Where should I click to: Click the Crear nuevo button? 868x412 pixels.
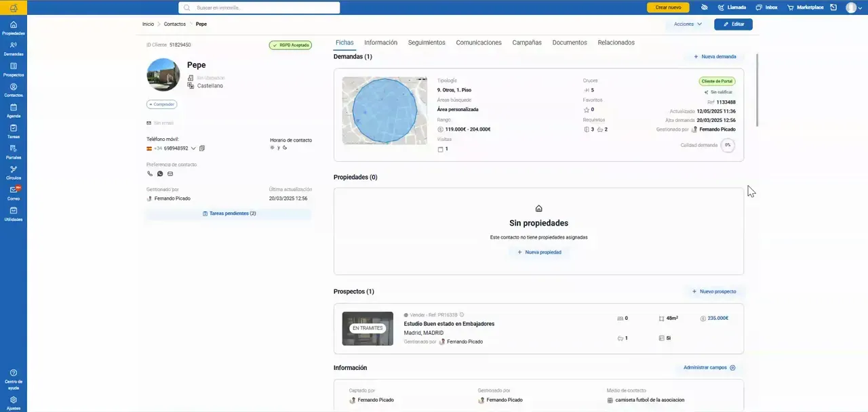(x=668, y=7)
